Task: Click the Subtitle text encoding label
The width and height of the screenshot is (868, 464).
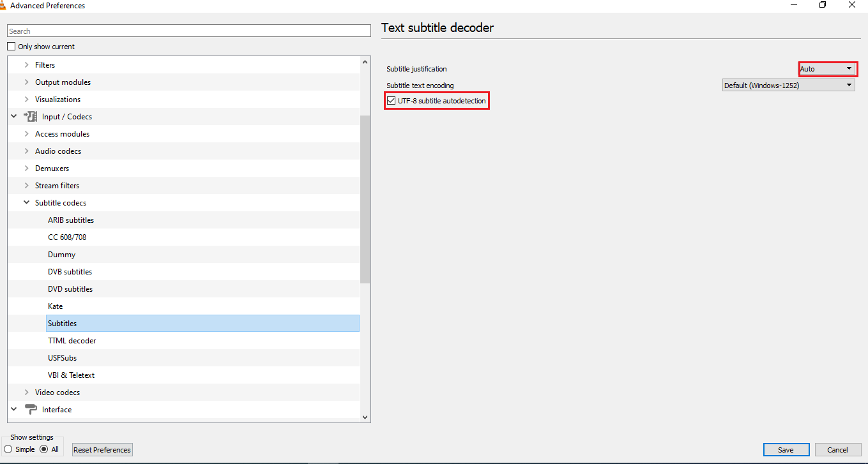Action: tap(420, 86)
